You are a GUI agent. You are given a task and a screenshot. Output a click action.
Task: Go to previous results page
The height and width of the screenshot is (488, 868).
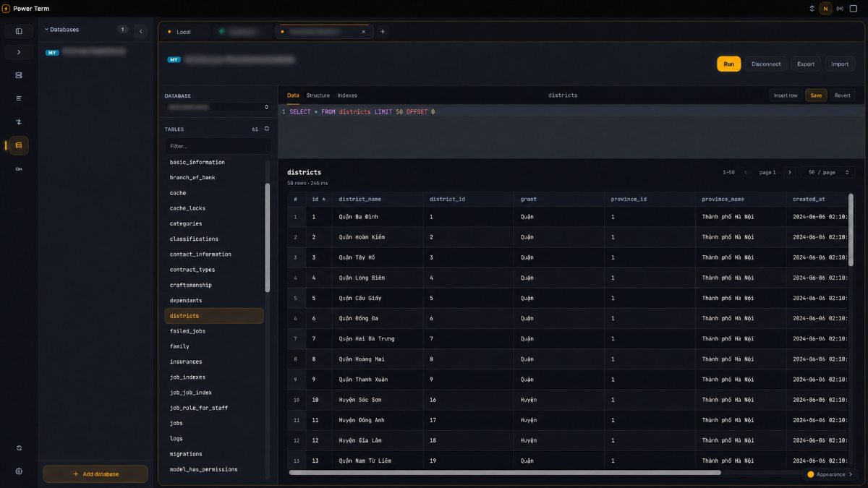tap(746, 172)
